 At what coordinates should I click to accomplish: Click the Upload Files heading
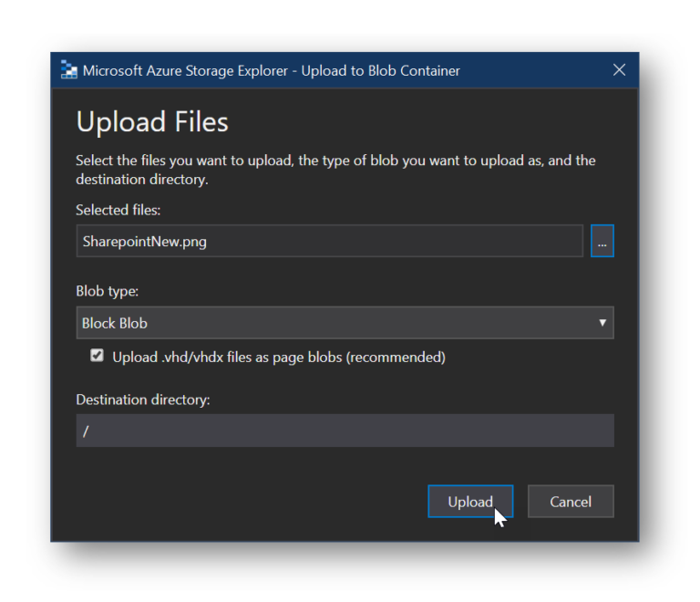tap(152, 122)
